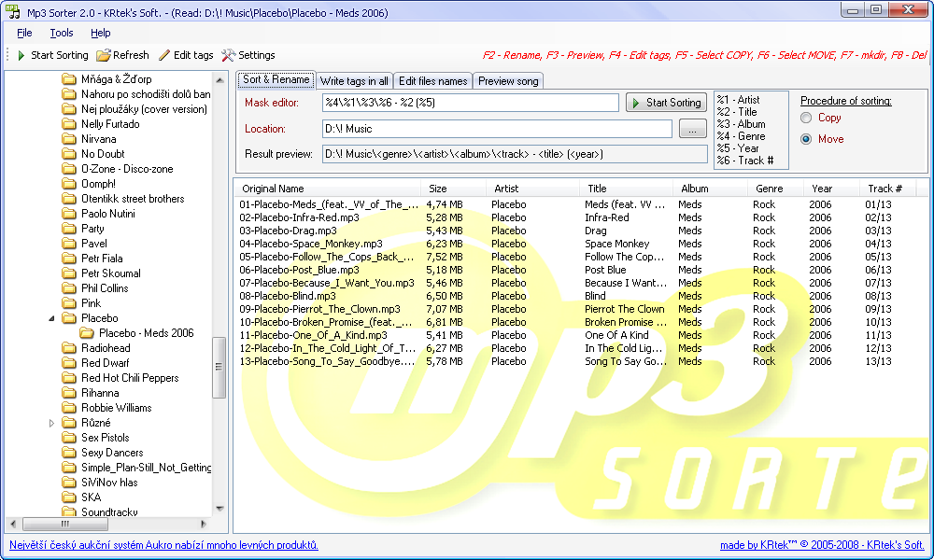The image size is (934, 560).
Task: Click the folder tree scroll up arrow
Action: pyautogui.click(x=219, y=79)
